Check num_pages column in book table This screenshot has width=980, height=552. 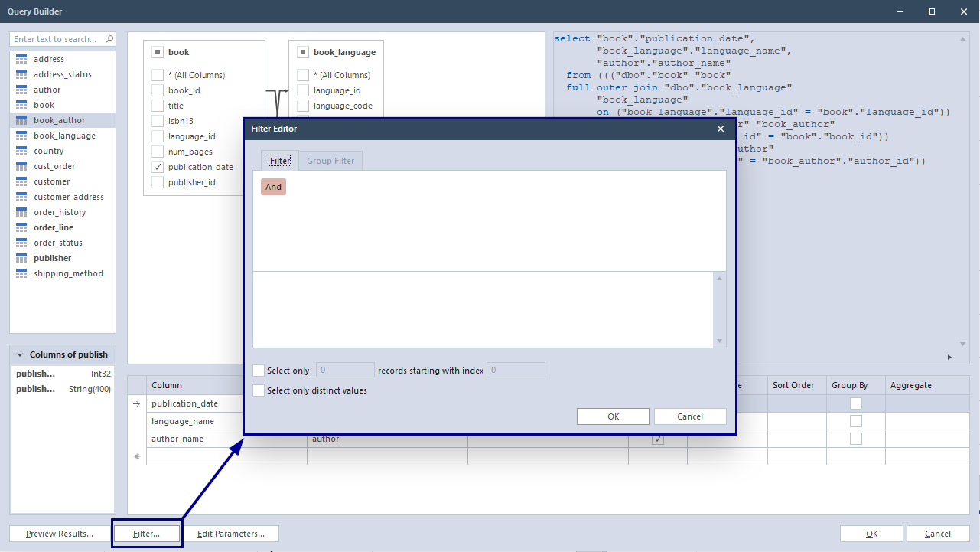(x=158, y=152)
